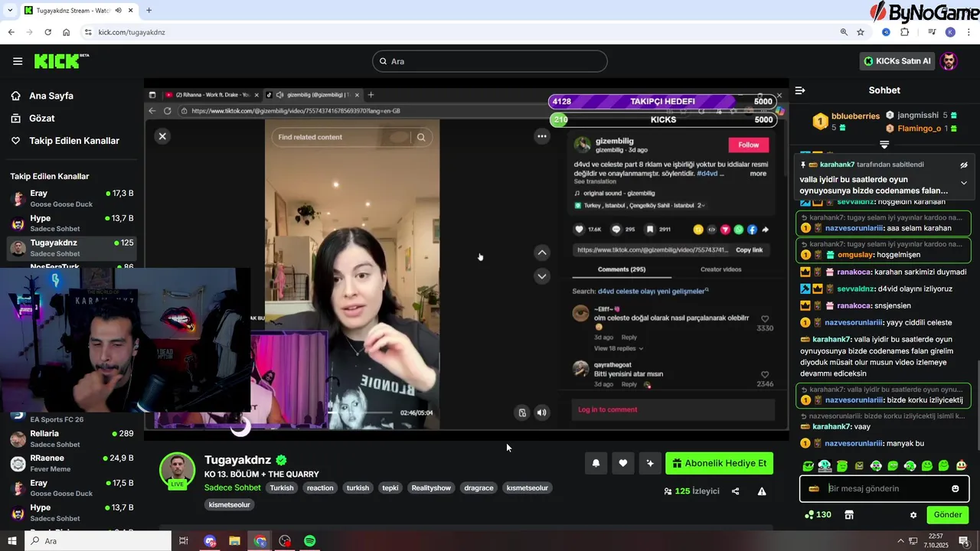Open Tugayakdnz live avatar

(x=177, y=470)
